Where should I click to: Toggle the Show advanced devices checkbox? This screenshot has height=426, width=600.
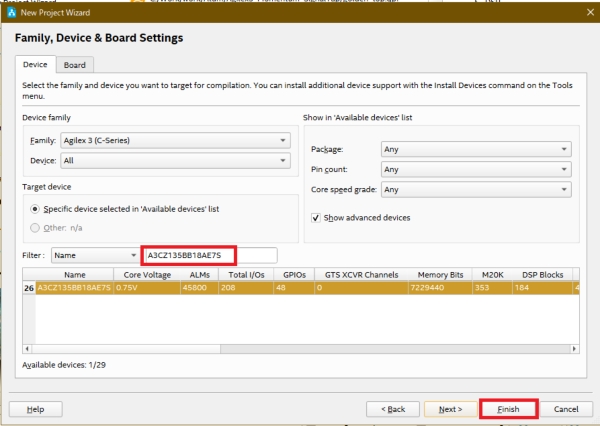tap(316, 217)
